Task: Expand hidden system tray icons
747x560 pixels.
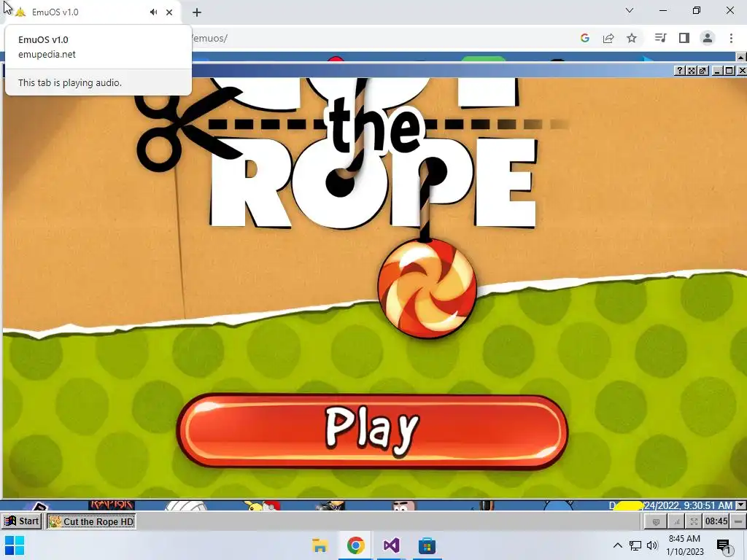Action: [x=617, y=545]
